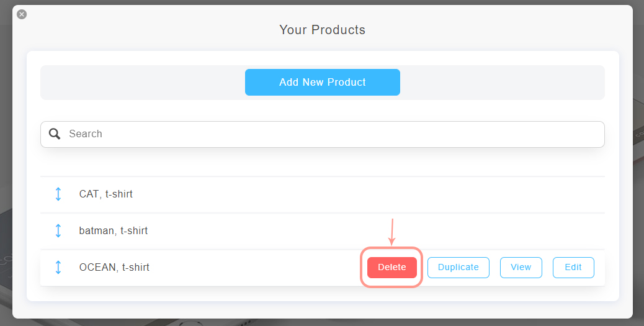This screenshot has width=644, height=326.
Task: Click the t-shirt label in CAT row
Action: pyautogui.click(x=119, y=194)
